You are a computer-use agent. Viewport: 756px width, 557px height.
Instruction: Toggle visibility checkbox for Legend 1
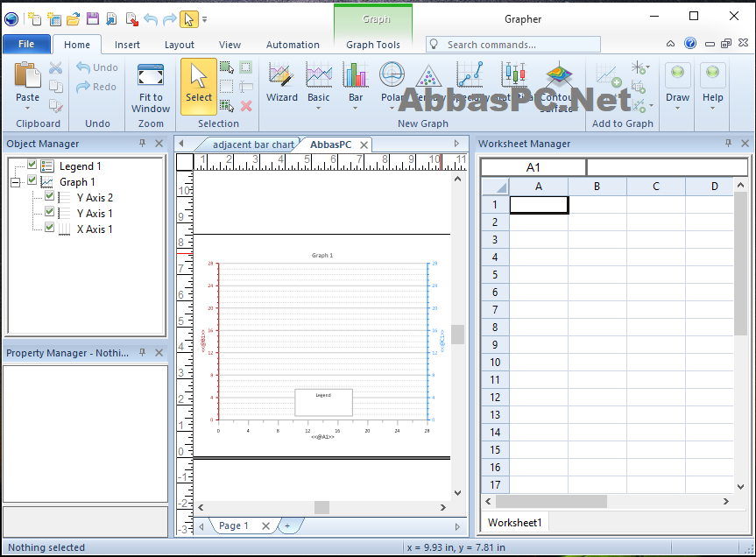(x=32, y=165)
